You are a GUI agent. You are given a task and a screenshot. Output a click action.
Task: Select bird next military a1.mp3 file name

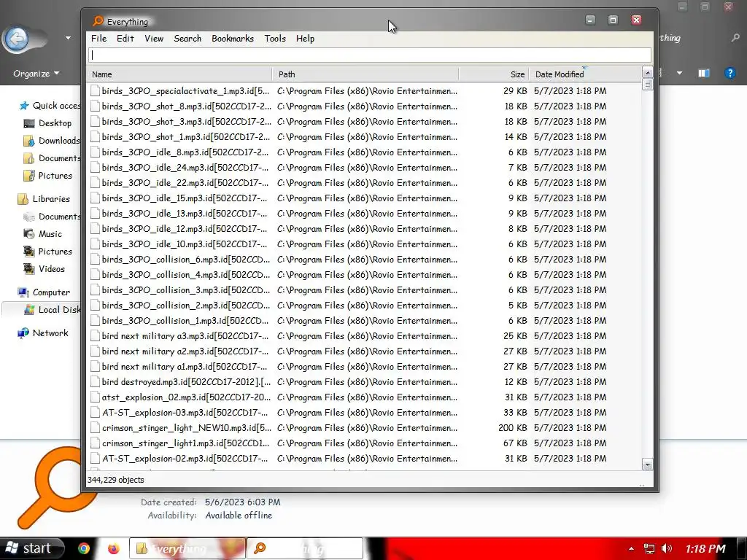coord(185,367)
